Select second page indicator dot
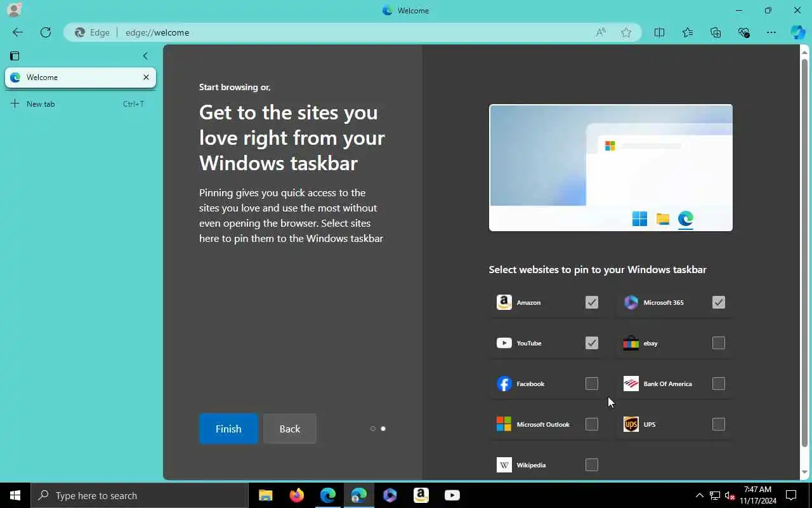 tap(383, 429)
